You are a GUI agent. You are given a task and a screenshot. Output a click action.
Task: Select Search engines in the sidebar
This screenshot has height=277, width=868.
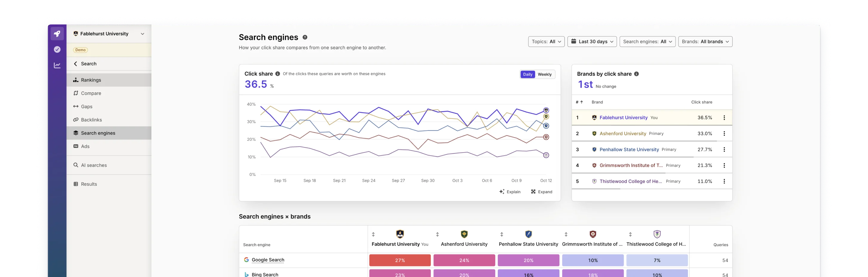[109, 133]
